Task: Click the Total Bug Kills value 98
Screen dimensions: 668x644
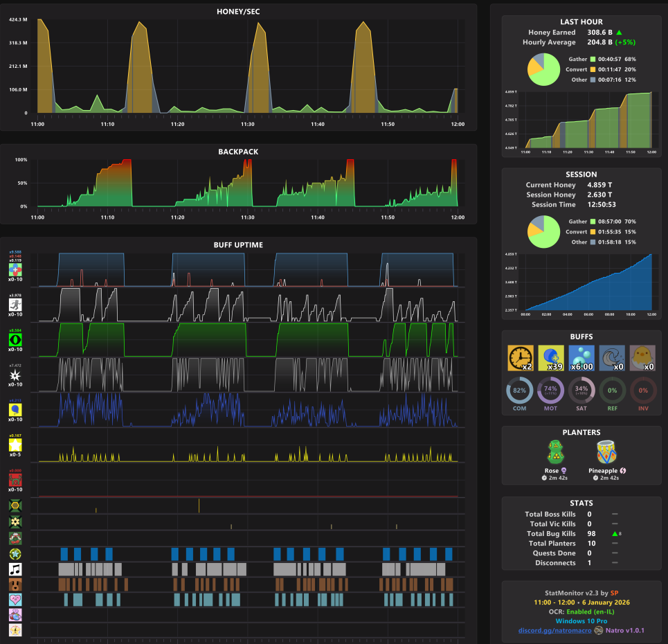Action: click(591, 534)
